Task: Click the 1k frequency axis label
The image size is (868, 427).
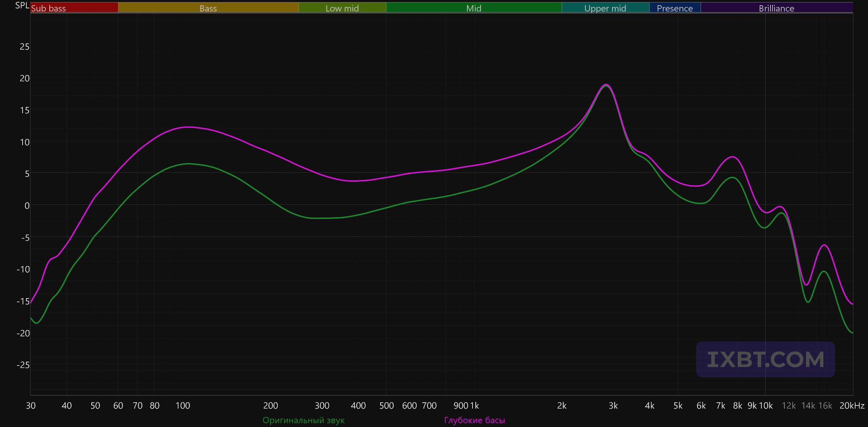Action: coord(475,405)
